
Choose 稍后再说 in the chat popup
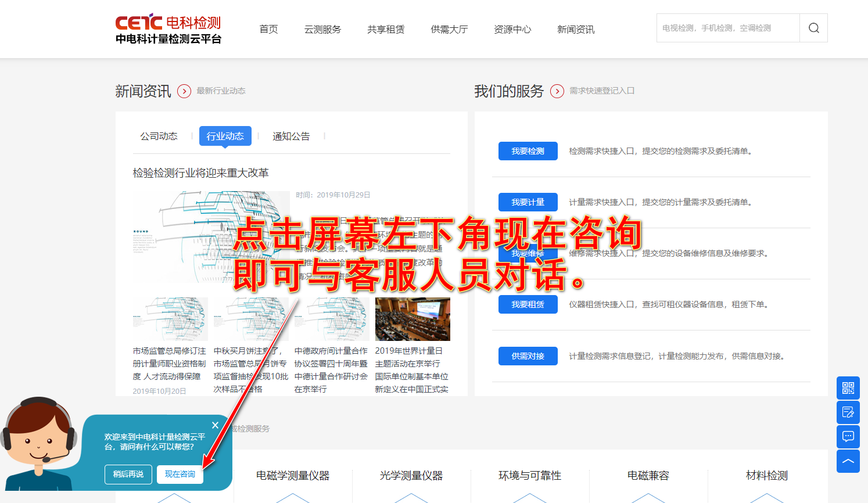pyautogui.click(x=128, y=474)
